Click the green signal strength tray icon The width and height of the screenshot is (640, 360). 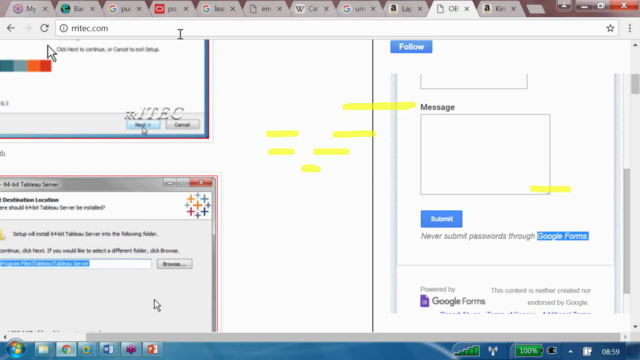click(467, 351)
